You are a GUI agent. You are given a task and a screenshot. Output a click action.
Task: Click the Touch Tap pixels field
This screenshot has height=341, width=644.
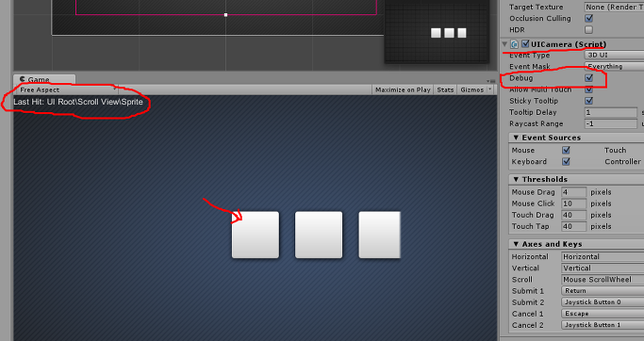tap(574, 226)
